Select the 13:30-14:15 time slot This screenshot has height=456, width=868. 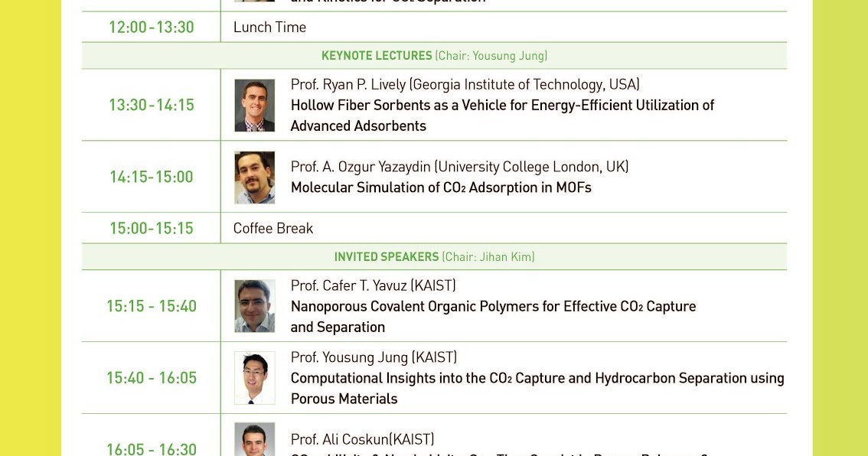(152, 105)
